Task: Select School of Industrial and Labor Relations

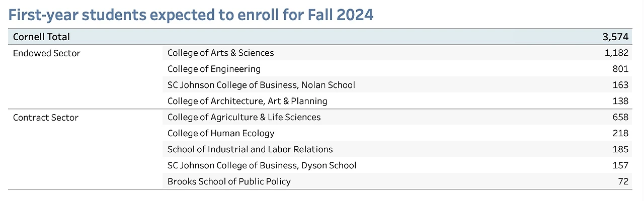Action: pos(250,149)
